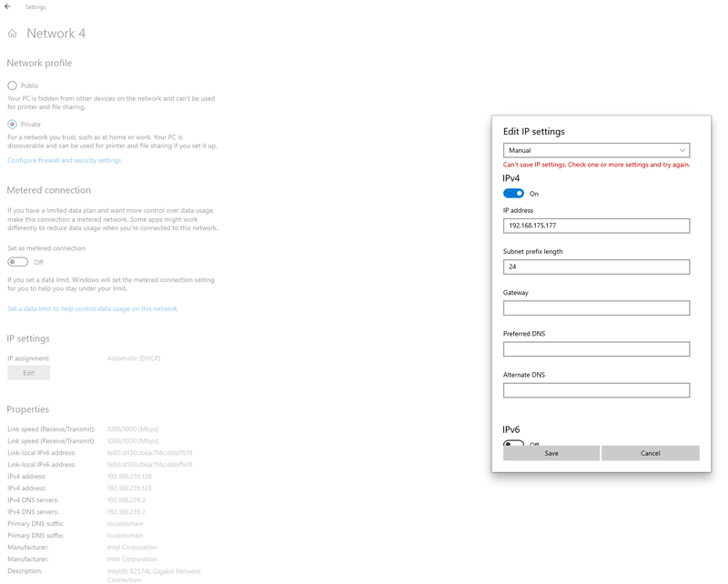
Task: Click the IP address field
Action: point(596,226)
